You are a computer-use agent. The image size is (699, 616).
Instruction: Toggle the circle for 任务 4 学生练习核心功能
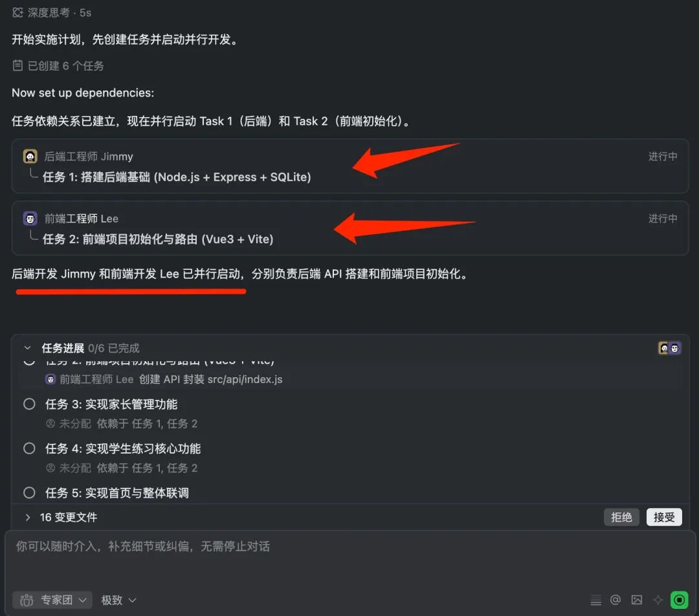(x=29, y=448)
